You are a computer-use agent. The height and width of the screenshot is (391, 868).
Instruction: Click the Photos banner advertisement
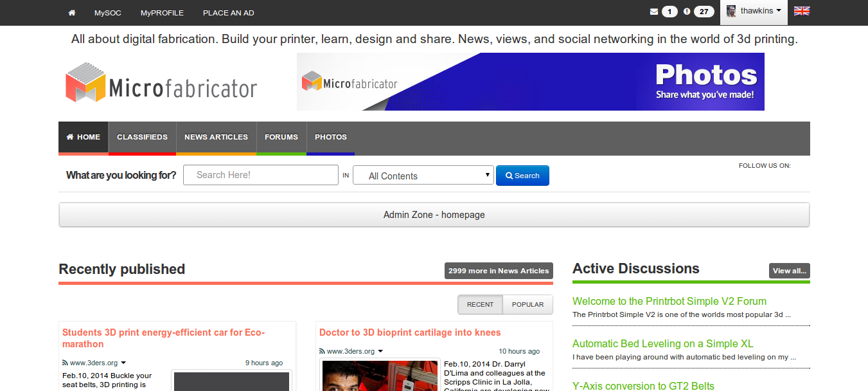pos(531,82)
